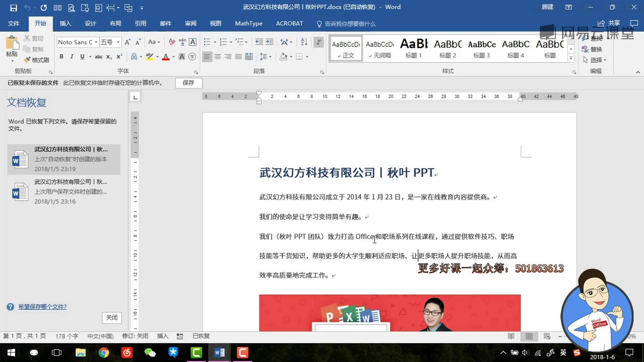Switch to the Design (设计) tab
This screenshot has height=362, width=644.
[91, 24]
